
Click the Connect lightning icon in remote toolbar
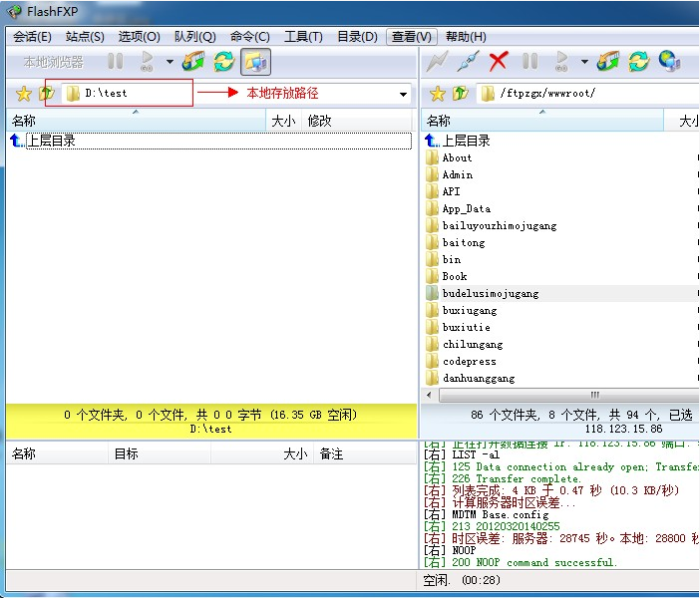437,62
